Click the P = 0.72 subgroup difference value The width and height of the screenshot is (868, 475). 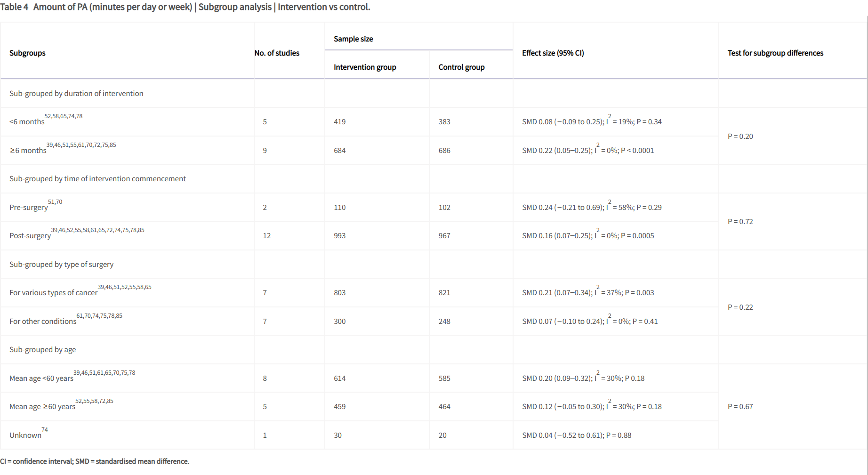point(740,221)
